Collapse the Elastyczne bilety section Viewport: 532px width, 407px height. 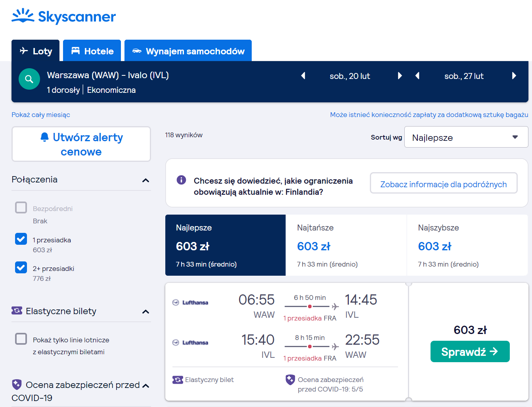click(x=145, y=312)
